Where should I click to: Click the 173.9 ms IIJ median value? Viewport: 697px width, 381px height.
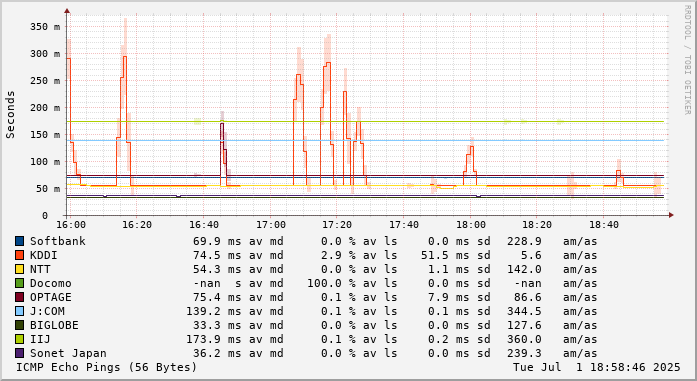coord(213,339)
